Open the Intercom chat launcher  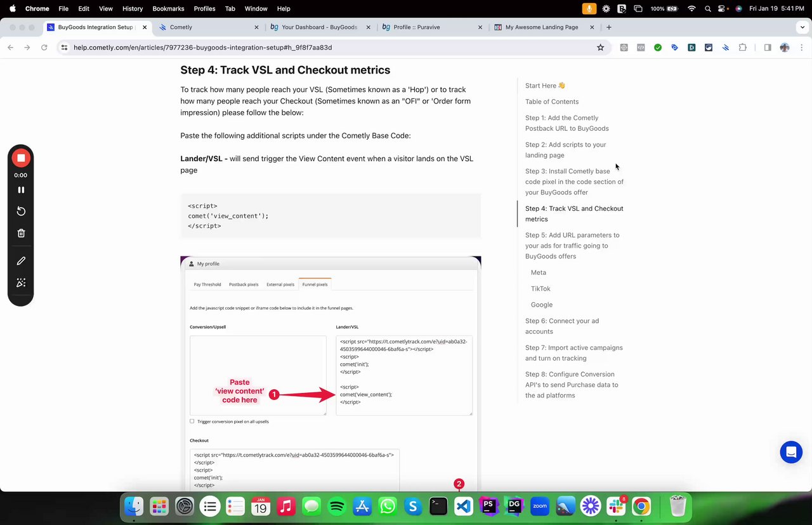pyautogui.click(x=791, y=452)
